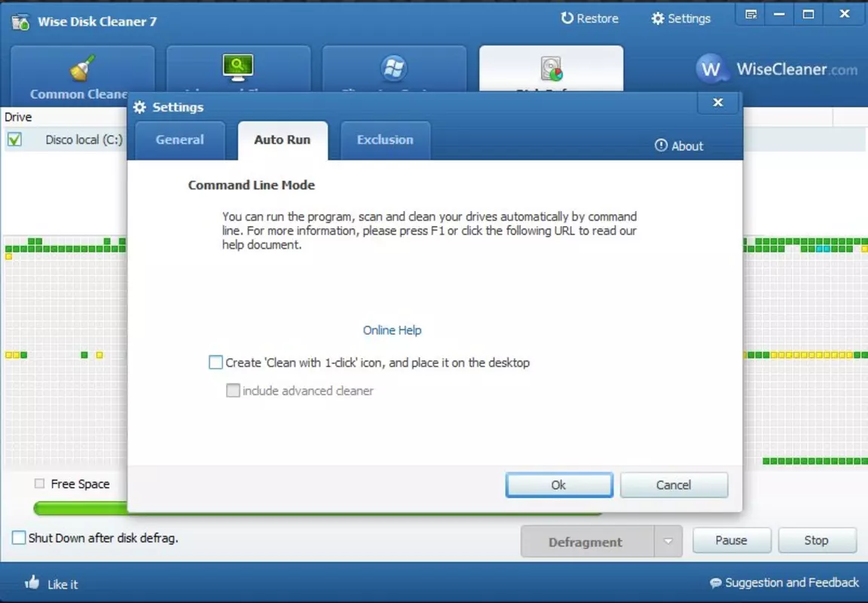Image resolution: width=868 pixels, height=603 pixels.
Task: Uncheck the Disco local (C:) drive checkbox
Action: point(15,139)
